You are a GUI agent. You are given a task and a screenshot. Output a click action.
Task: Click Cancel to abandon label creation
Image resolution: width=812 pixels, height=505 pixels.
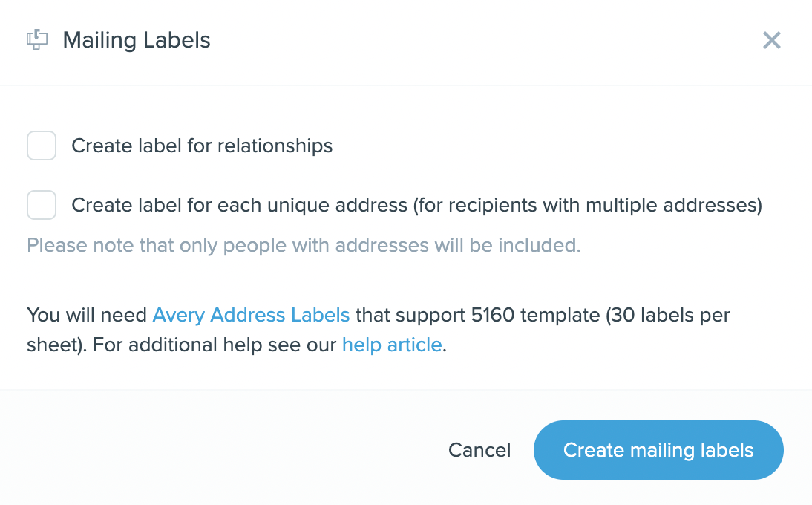click(x=479, y=450)
